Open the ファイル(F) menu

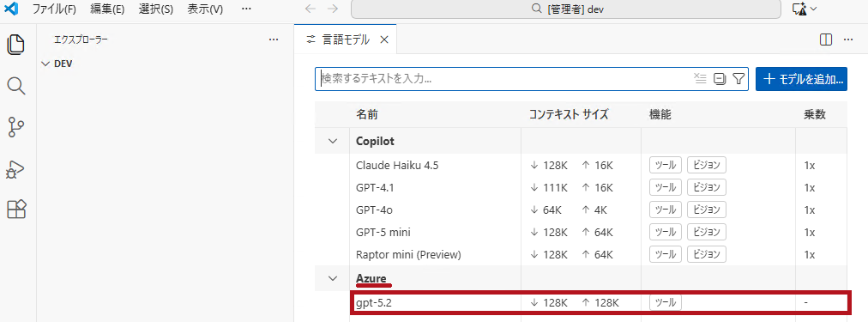[x=54, y=9]
